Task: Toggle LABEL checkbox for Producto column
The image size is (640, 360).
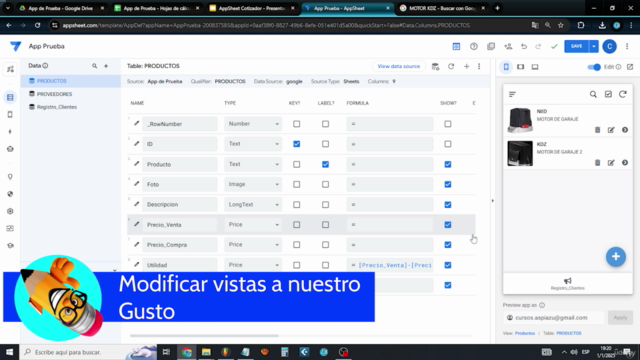Action: [x=325, y=164]
